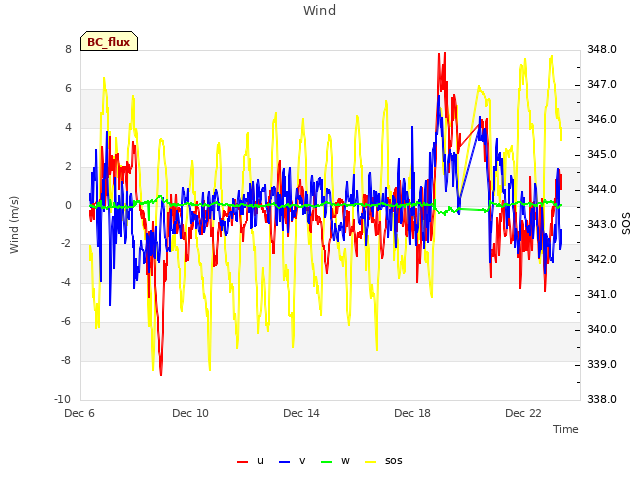Image resolution: width=640 pixels, height=480 pixels.
Task: Click the left axis value '-10'
Action: tap(63, 399)
